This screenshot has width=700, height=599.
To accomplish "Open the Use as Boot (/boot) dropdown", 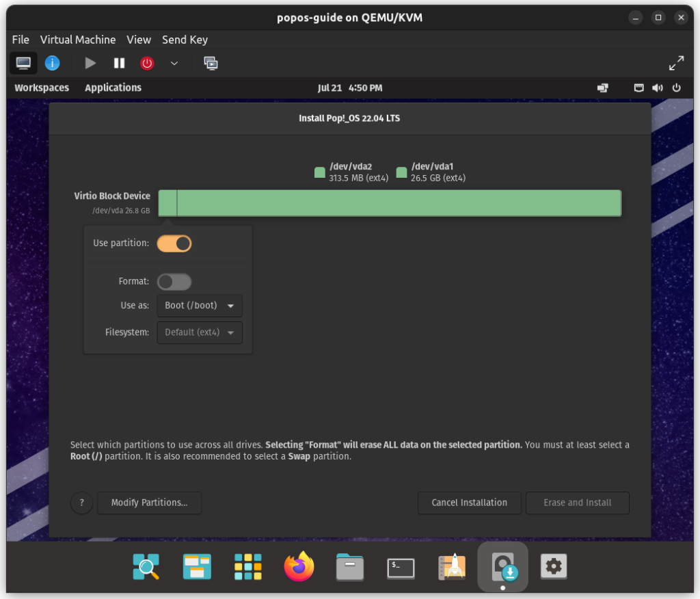I will 200,306.
